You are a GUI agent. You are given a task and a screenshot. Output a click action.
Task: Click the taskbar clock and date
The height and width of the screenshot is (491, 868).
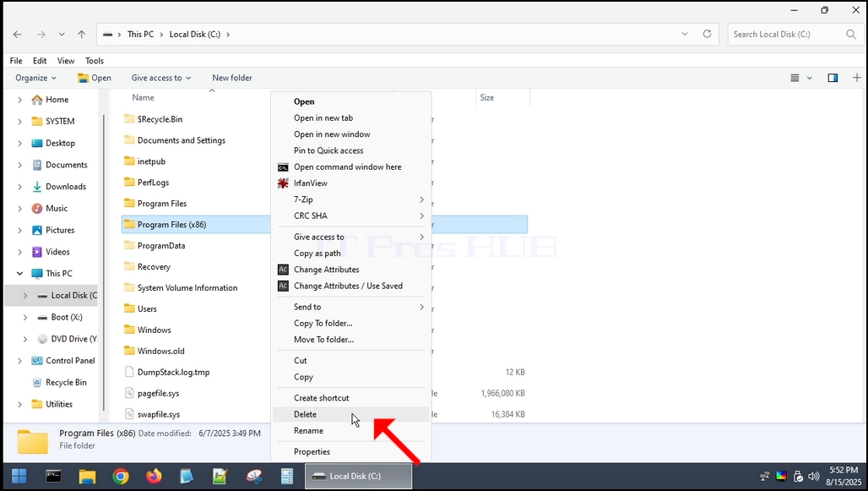point(844,476)
